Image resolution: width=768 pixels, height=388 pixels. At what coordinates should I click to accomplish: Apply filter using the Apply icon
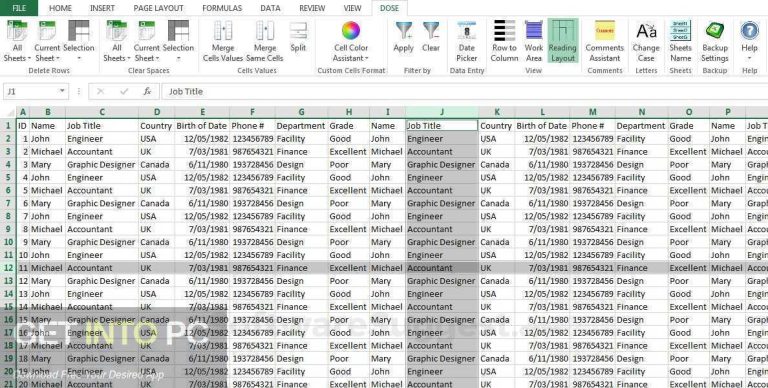[404, 30]
